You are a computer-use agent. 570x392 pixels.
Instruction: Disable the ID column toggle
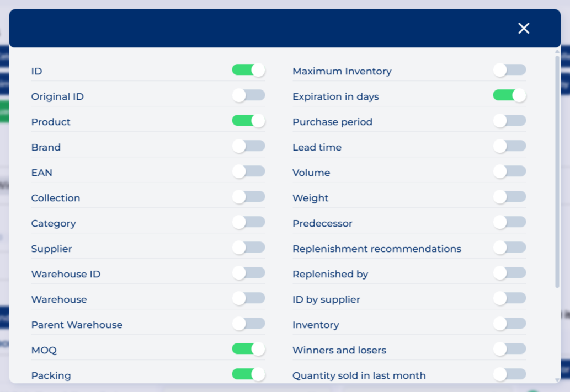pyautogui.click(x=248, y=70)
